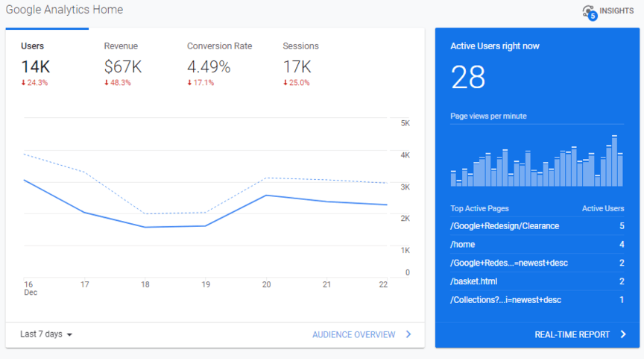Click the Users 14K value
The image size is (644, 359).
[35, 66]
